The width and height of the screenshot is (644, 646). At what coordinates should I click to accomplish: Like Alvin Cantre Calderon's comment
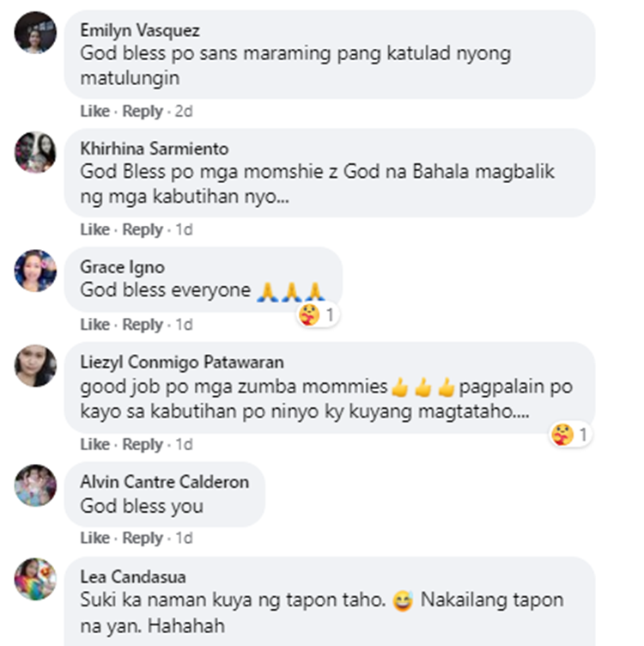(95, 538)
